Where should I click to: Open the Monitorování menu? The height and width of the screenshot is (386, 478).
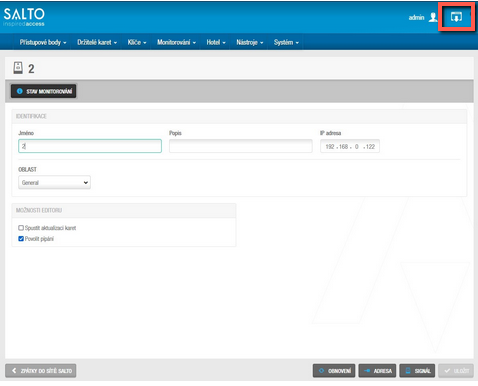(176, 42)
